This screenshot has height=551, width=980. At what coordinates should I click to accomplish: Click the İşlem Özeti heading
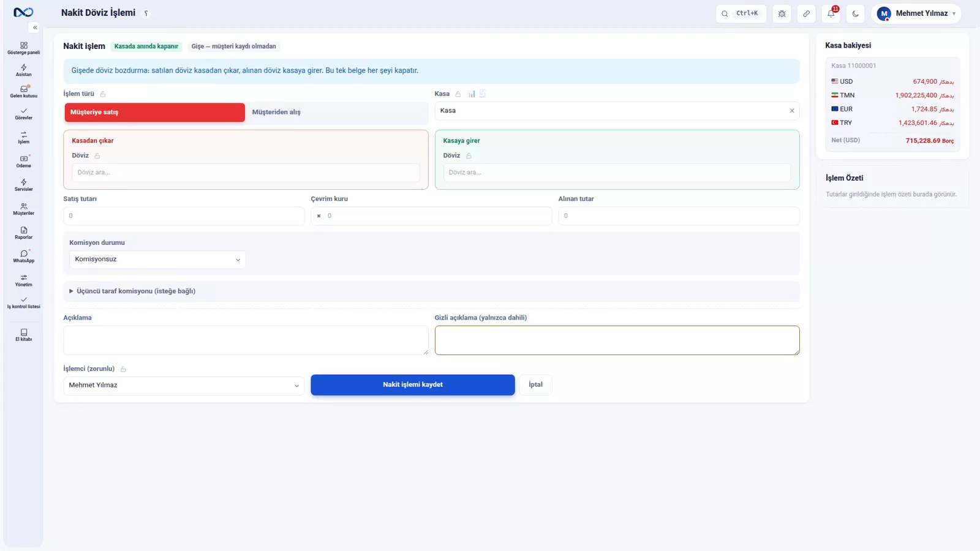click(844, 178)
